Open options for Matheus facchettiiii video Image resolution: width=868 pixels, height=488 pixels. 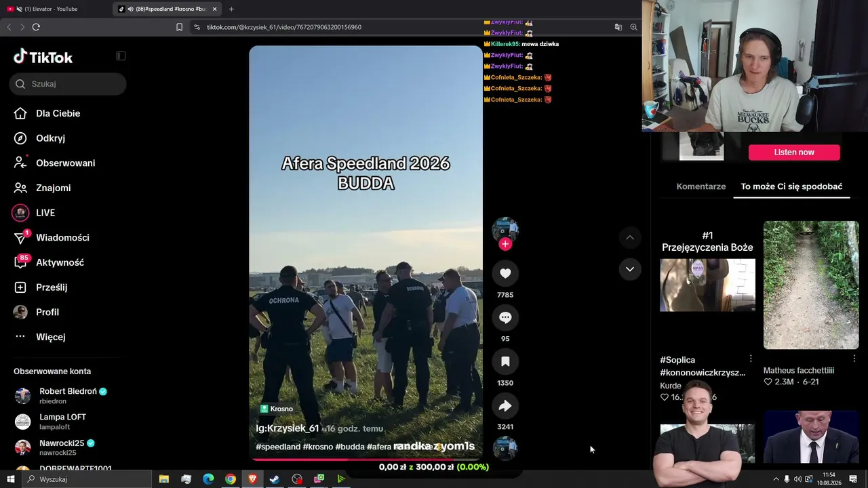coord(854,359)
